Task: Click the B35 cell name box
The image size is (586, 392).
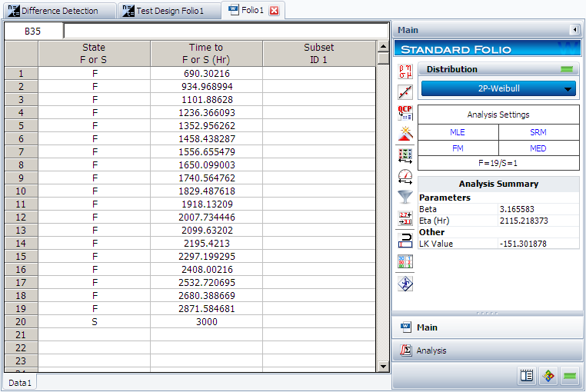Action: [x=33, y=32]
